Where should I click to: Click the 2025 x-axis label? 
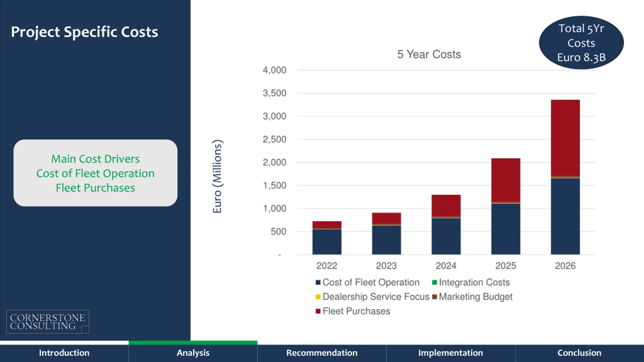pos(506,266)
